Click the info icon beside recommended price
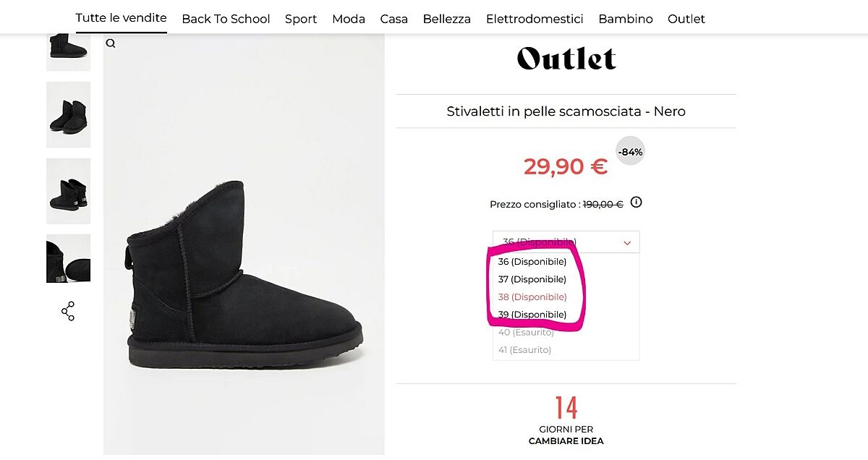Image resolution: width=868 pixels, height=460 pixels. click(636, 203)
